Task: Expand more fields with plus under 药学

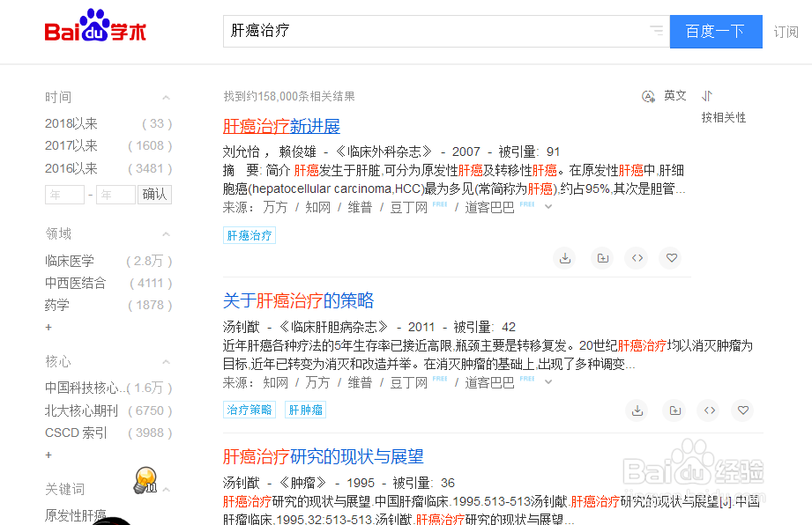Action: [x=48, y=327]
